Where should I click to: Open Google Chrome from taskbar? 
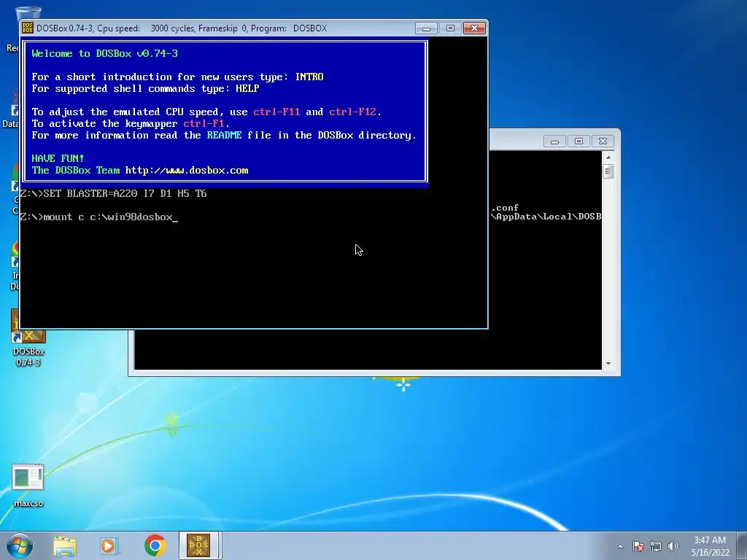[x=155, y=545]
